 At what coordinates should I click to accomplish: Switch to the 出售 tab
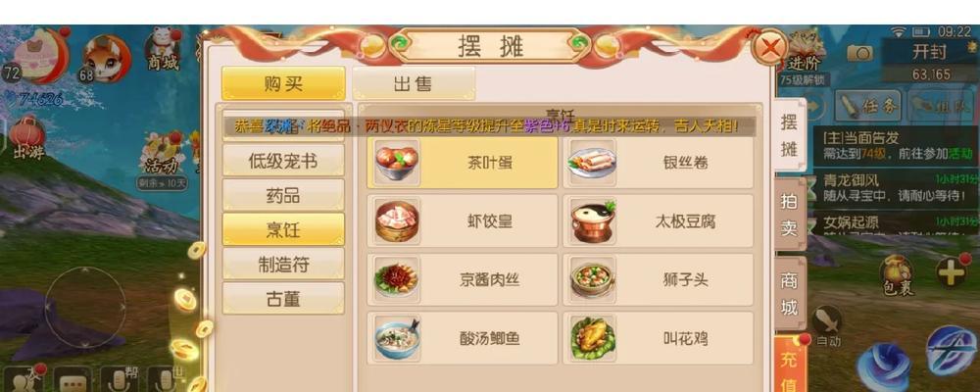point(414,83)
